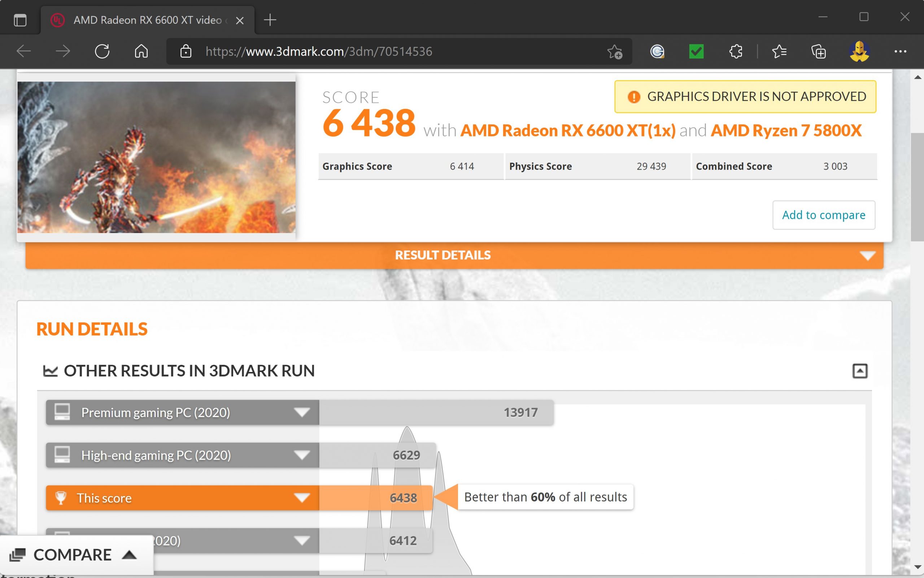
Task: Select the AMD Radeon RX 6600 XT tab
Action: pyautogui.click(x=148, y=20)
